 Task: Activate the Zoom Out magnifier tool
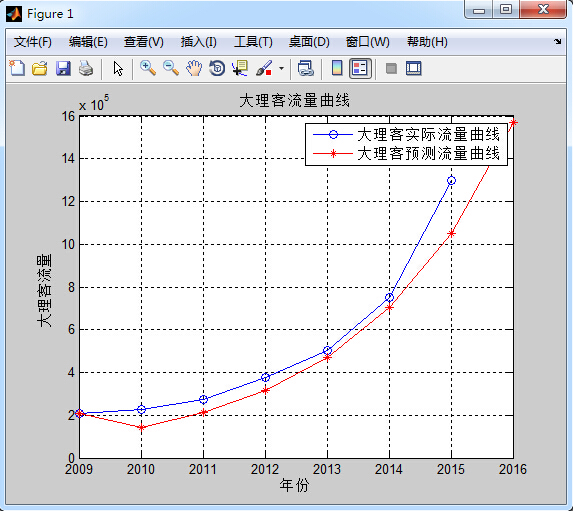click(x=171, y=68)
